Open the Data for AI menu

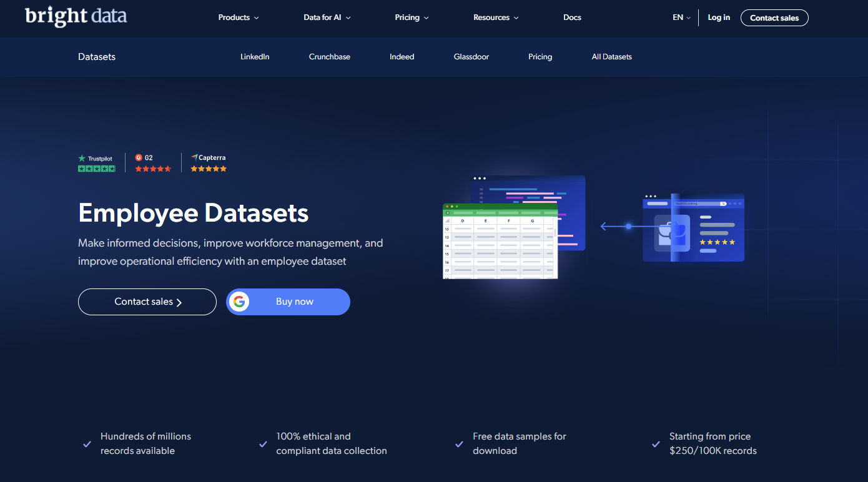(x=327, y=17)
